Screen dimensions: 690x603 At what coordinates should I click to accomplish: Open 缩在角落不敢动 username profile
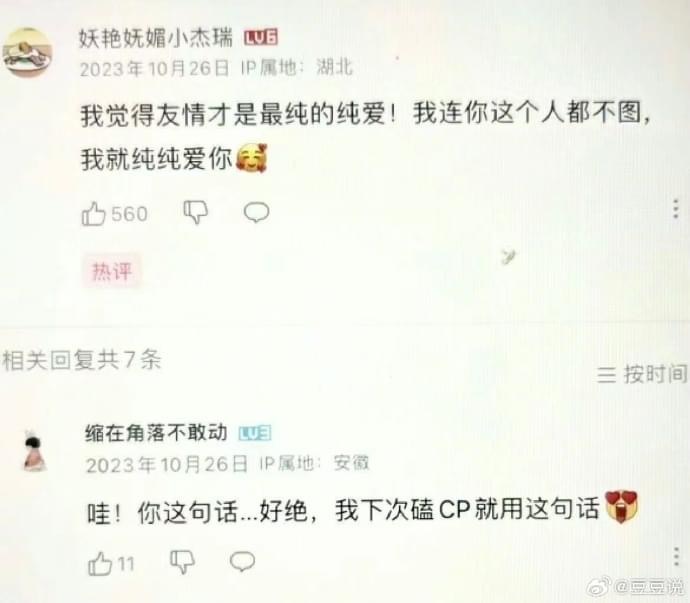pos(156,433)
